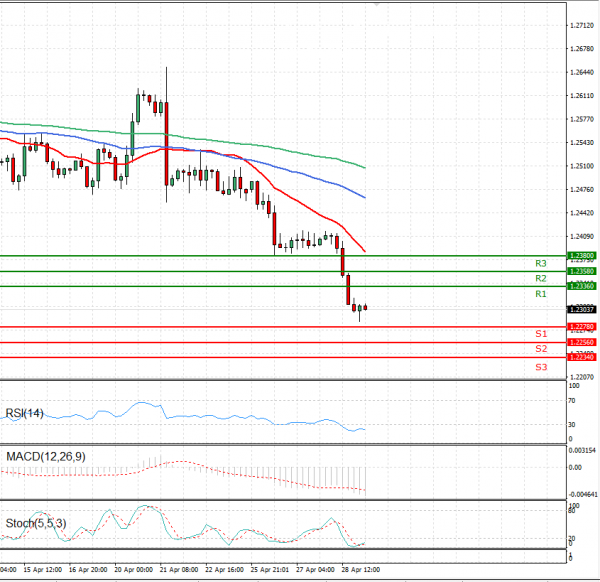Click the S2 support label
The image size is (600, 582).
point(540,349)
